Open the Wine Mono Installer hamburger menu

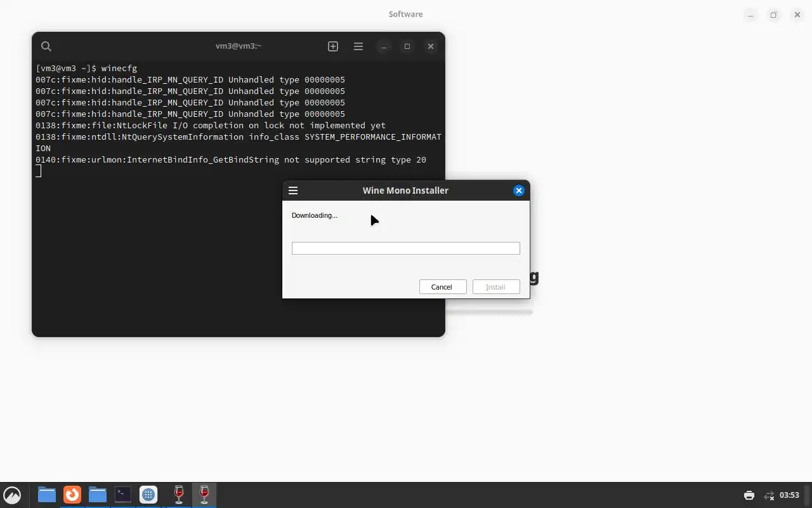(x=293, y=190)
